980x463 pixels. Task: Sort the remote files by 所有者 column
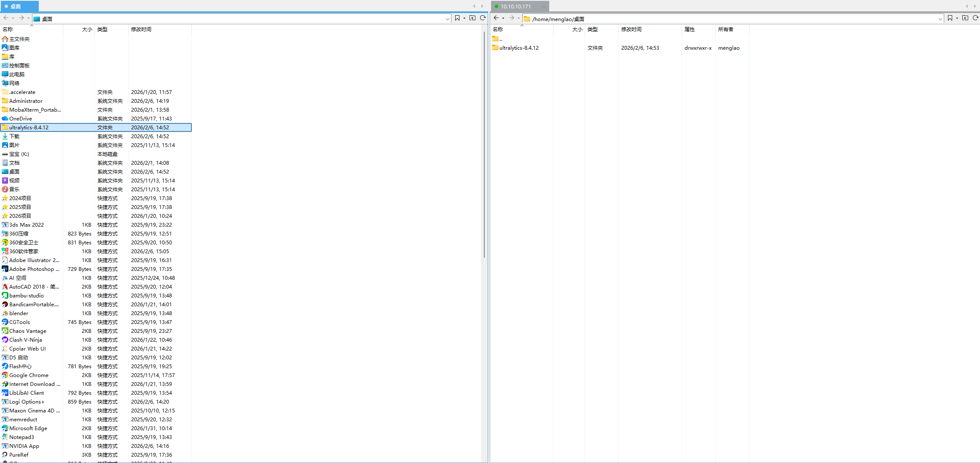pyautogui.click(x=725, y=29)
